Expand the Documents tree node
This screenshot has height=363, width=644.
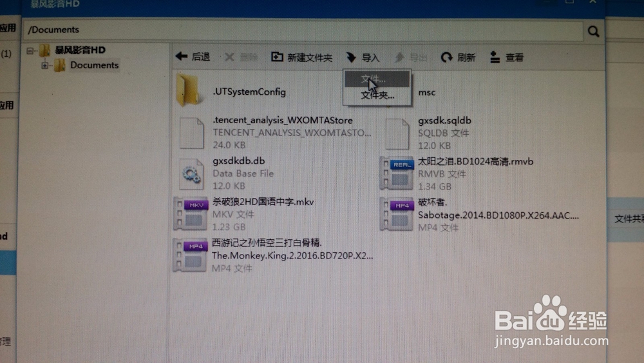(x=45, y=65)
